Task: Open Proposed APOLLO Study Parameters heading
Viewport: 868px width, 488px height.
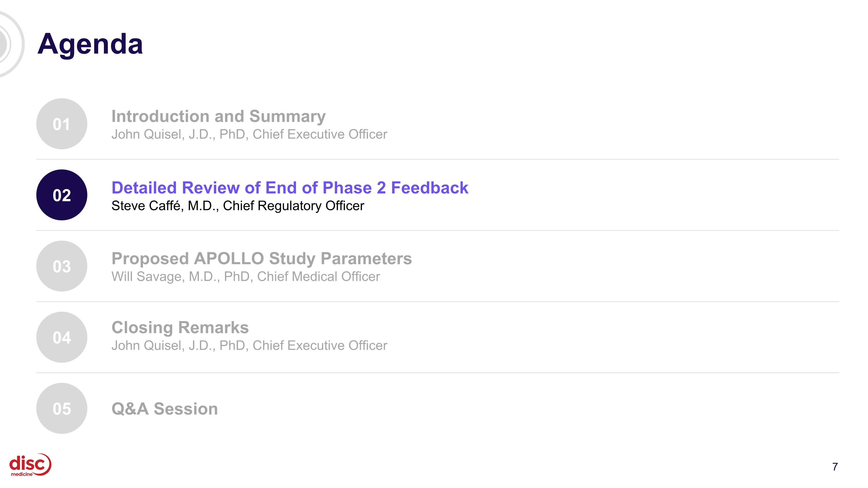Action: (262, 259)
